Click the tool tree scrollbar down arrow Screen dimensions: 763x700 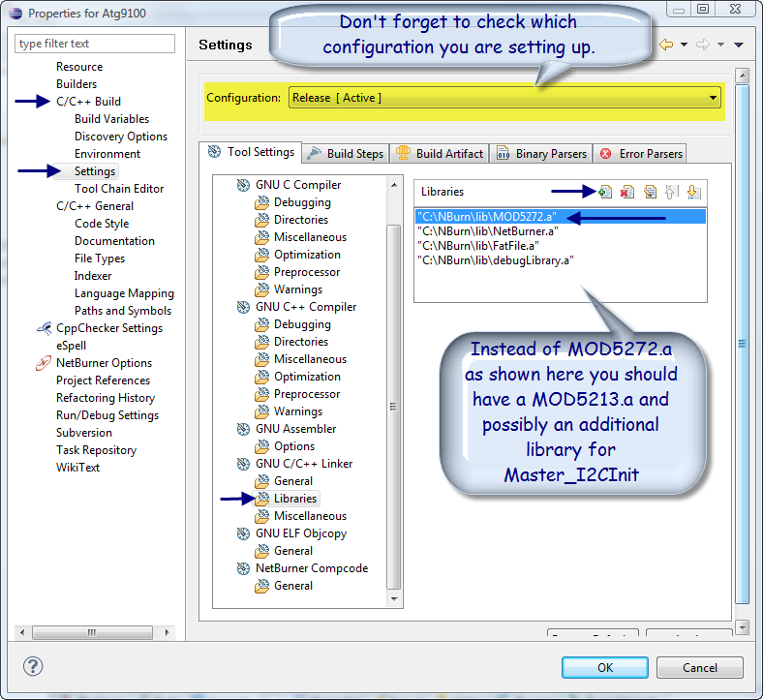[394, 599]
